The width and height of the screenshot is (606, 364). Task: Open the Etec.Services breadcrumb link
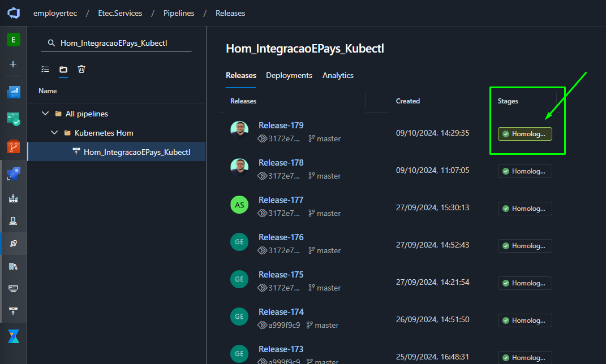pyautogui.click(x=120, y=13)
